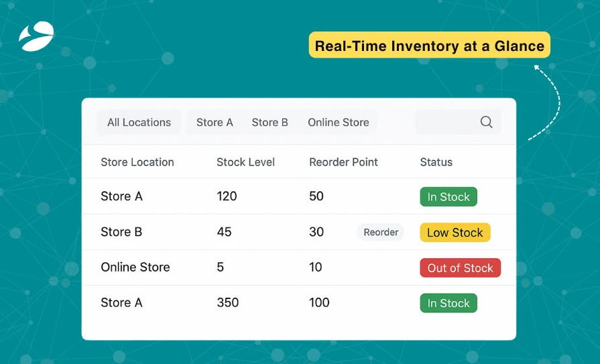Select the Online Store name in table row
The width and height of the screenshot is (600, 364).
(x=135, y=267)
